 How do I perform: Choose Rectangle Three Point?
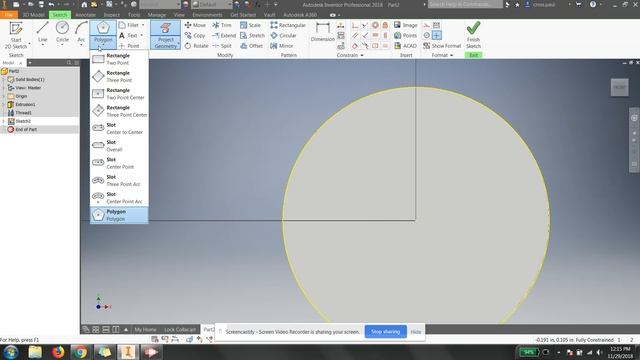(119, 76)
